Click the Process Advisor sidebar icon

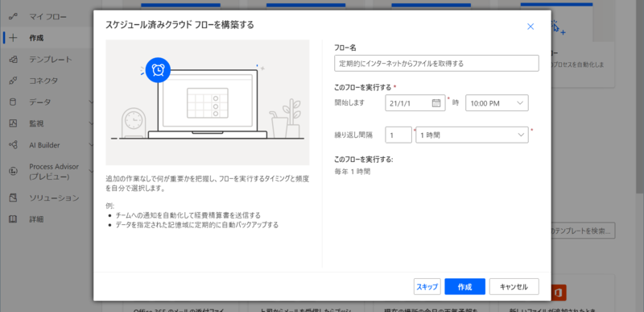(x=13, y=172)
